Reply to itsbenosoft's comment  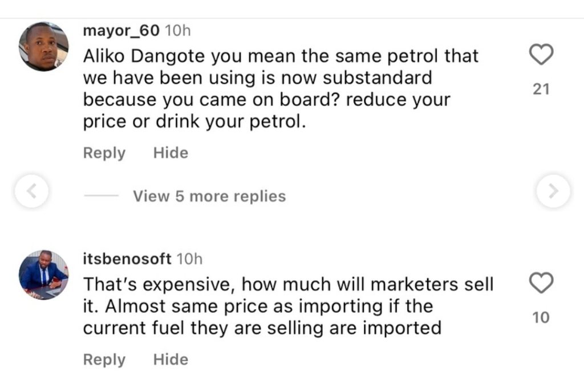point(104,360)
